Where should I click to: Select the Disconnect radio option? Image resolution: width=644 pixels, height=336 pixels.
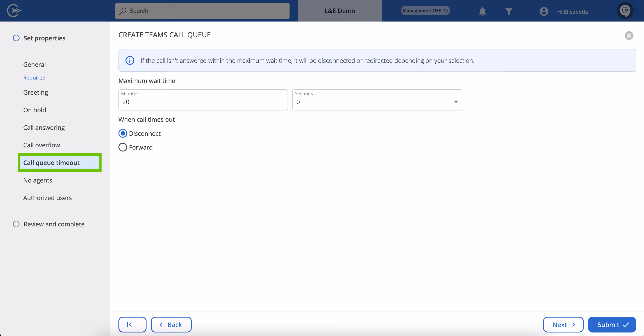[123, 134]
